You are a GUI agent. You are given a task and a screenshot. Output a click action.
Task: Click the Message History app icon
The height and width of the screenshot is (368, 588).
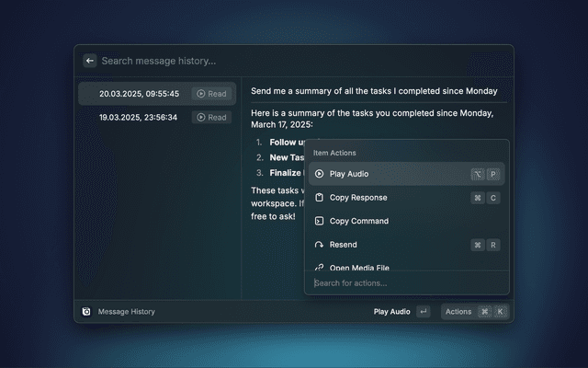tap(86, 312)
